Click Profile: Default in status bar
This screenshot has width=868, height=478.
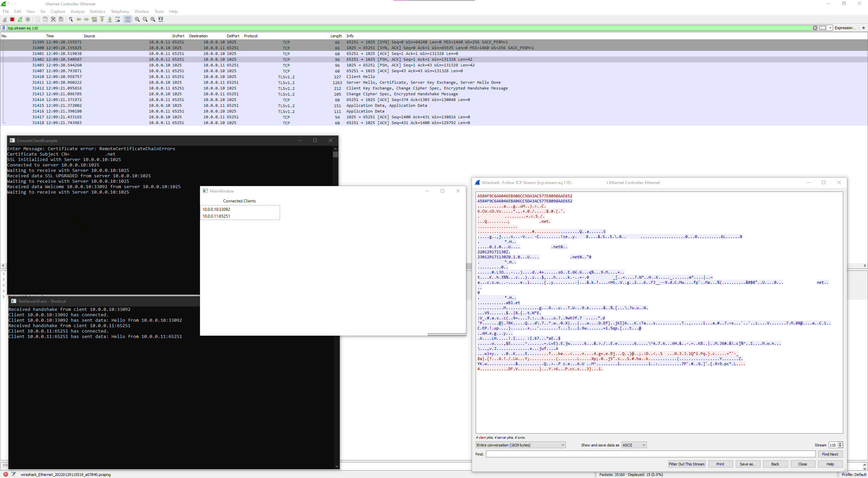pos(854,474)
